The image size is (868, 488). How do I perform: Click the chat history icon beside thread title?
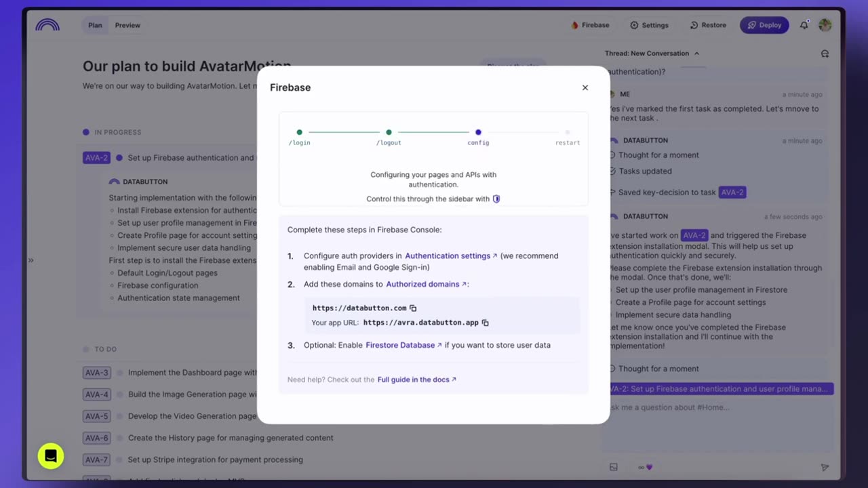tap(825, 54)
